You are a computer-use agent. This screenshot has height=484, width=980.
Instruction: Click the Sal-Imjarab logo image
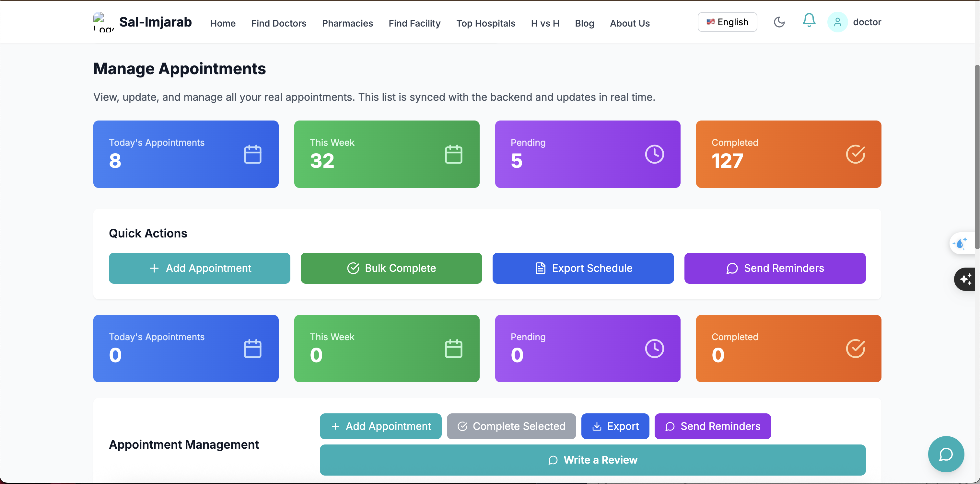103,22
